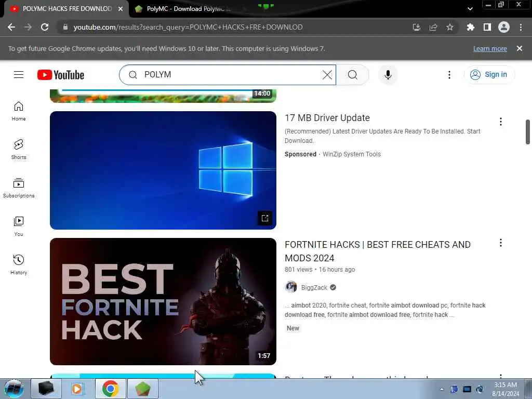Open the BiggZack channel name
The height and width of the screenshot is (399, 532).
point(314,287)
